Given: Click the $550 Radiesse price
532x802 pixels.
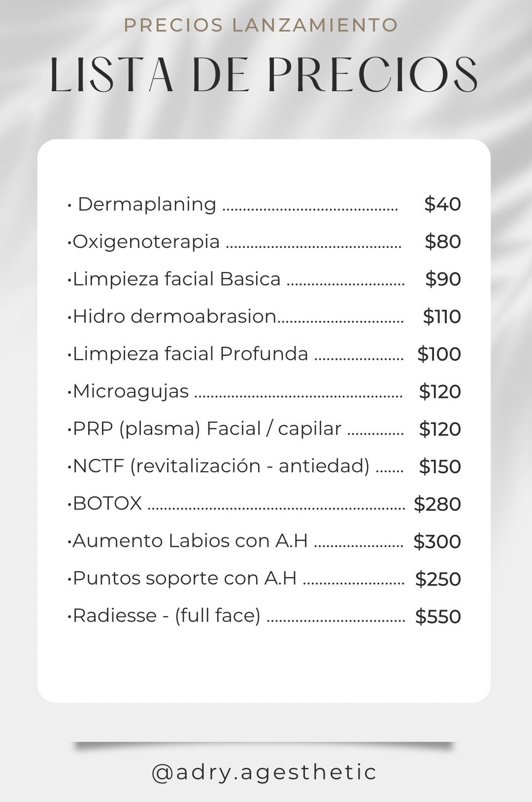Looking at the screenshot, I should 438,616.
